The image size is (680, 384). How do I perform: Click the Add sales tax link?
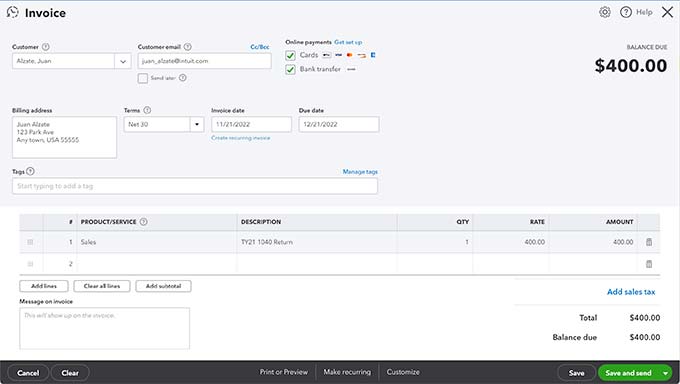pyautogui.click(x=631, y=292)
